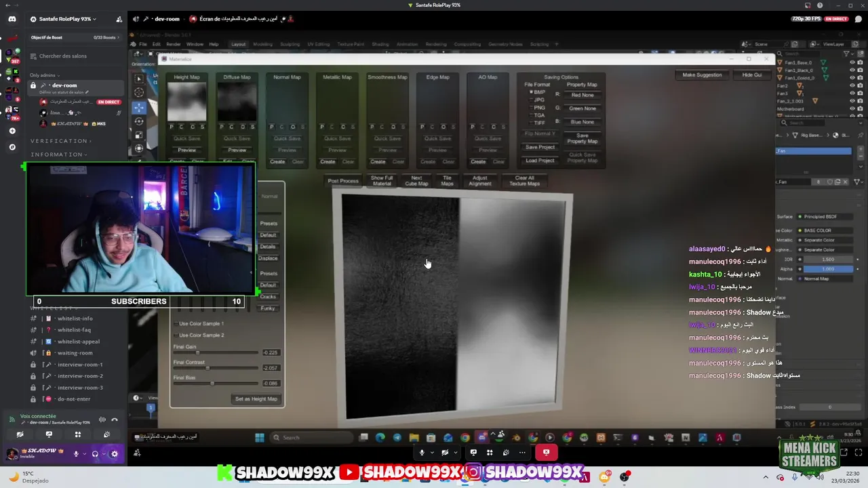Click Set as Height Map button
868x488 pixels.
point(256,399)
